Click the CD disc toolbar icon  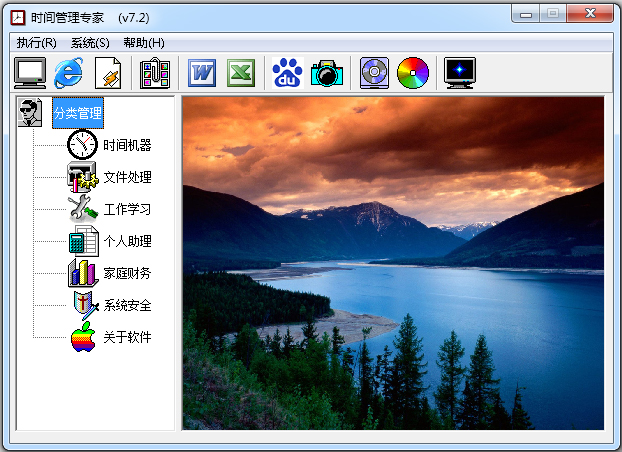[374, 73]
